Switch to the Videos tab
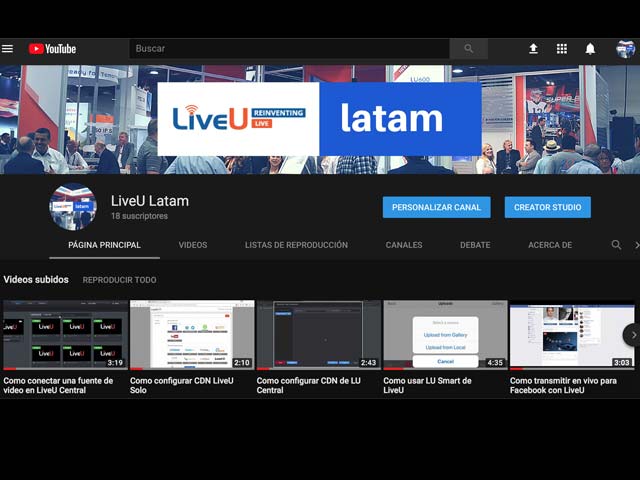Screen dimensions: 640x480 (x=193, y=245)
